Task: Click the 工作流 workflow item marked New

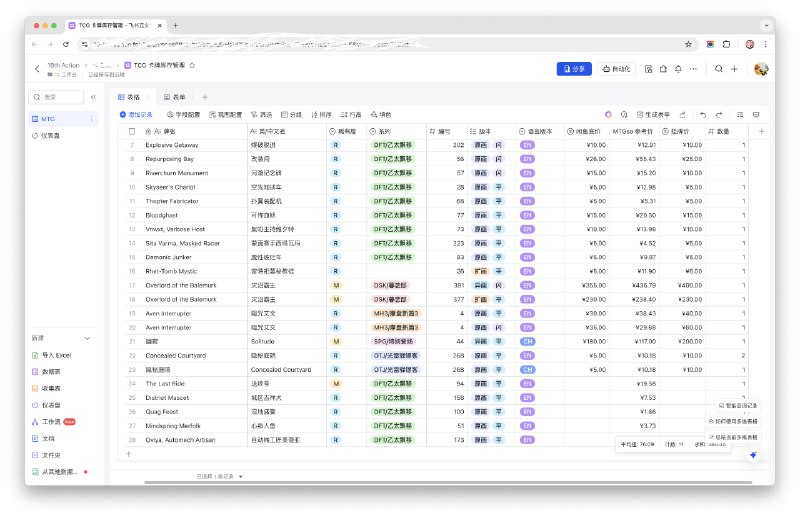Action: click(53, 422)
